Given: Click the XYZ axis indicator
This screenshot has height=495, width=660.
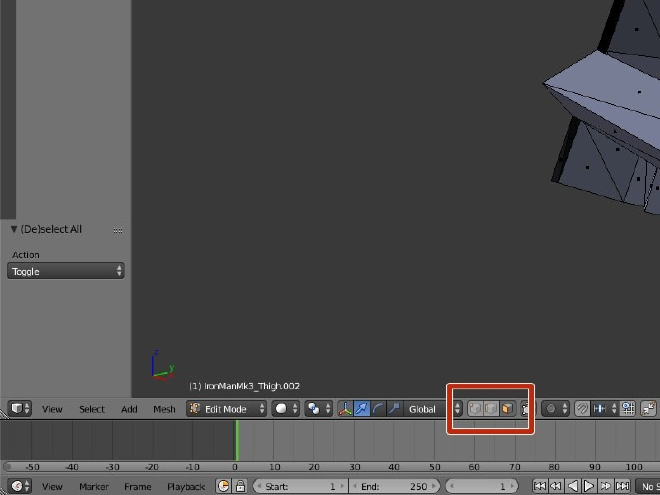Looking at the screenshot, I should click(x=162, y=365).
